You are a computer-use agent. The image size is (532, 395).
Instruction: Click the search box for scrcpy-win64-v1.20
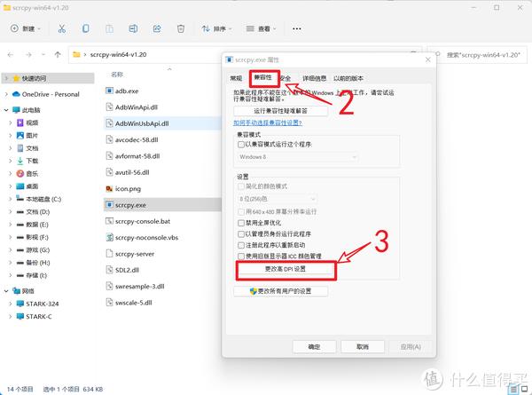coord(478,55)
